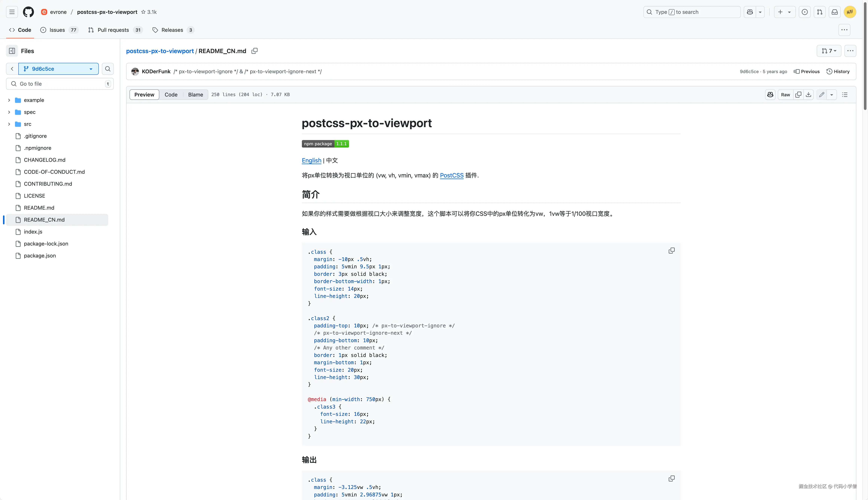The image size is (868, 500).
Task: Switch to Blame view
Action: click(195, 94)
